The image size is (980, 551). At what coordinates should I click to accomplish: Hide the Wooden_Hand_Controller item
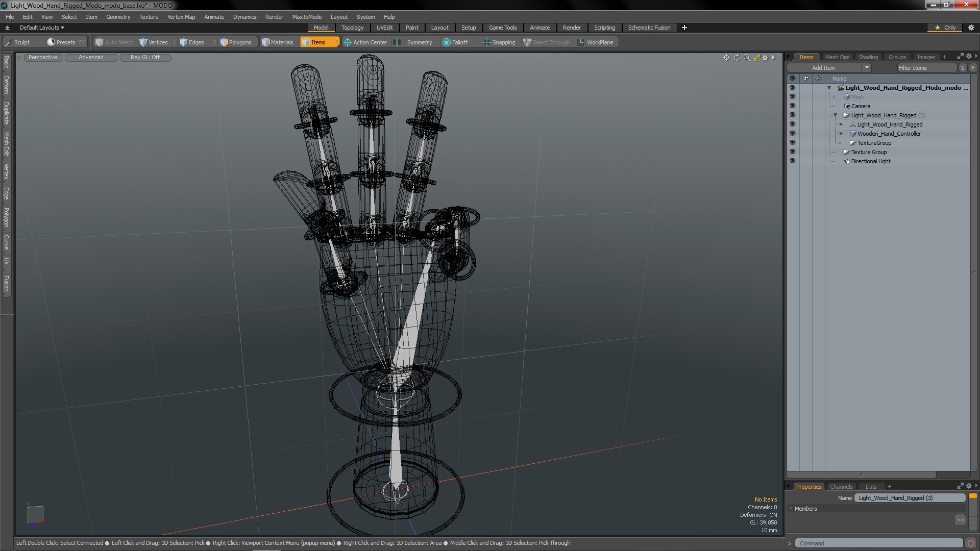click(x=792, y=134)
